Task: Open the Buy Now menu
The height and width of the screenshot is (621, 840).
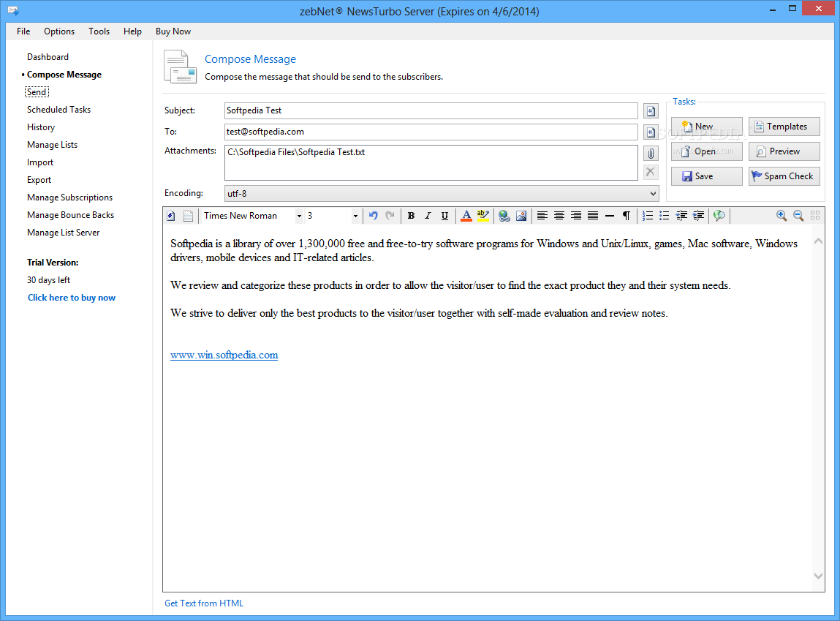Action: coord(173,31)
